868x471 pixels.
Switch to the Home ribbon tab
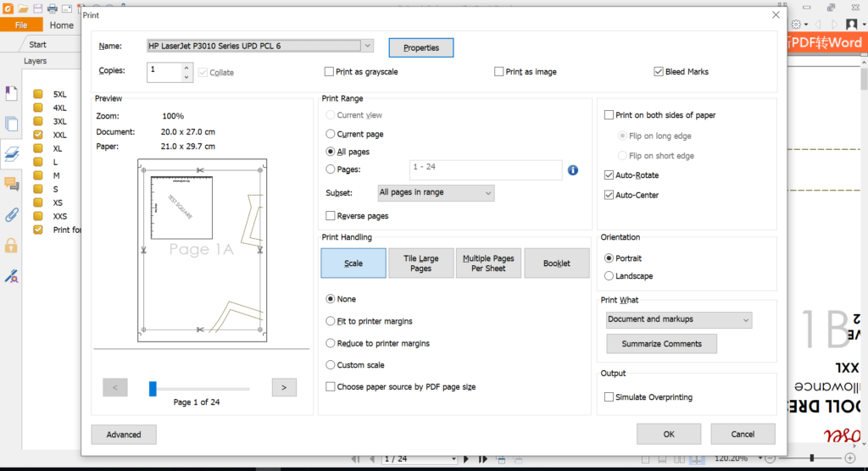[x=62, y=25]
